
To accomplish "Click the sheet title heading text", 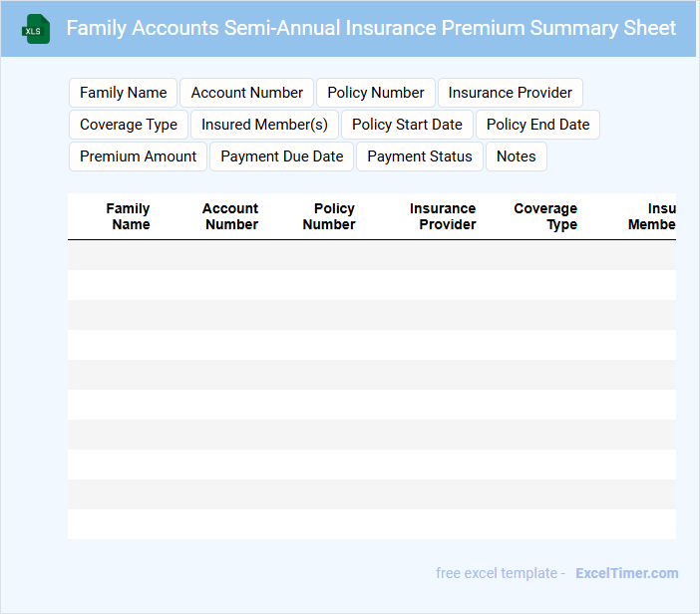I will pyautogui.click(x=371, y=28).
